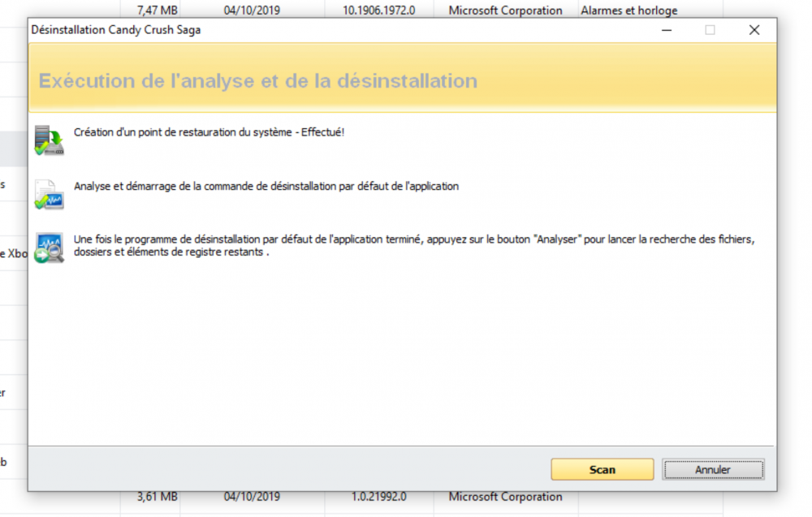Click the uninstall command analysis step icon

[48, 194]
